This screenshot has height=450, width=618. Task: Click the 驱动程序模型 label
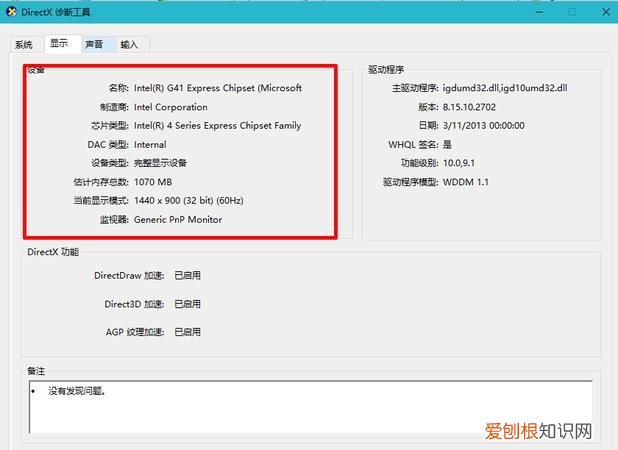(x=411, y=182)
